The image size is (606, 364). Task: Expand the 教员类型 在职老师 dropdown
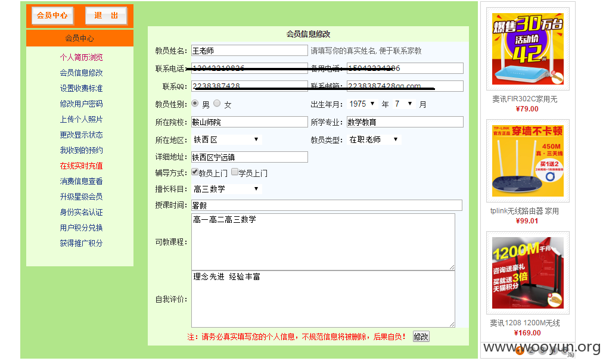click(374, 139)
